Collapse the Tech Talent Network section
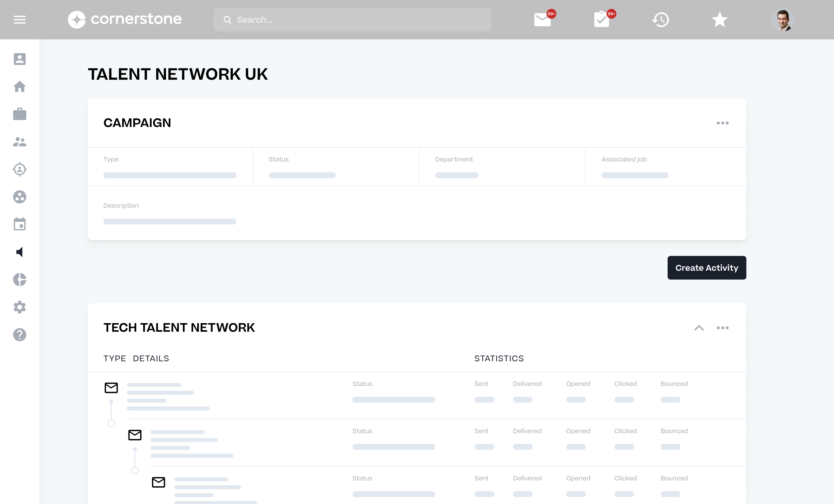This screenshot has height=504, width=834. (x=699, y=328)
